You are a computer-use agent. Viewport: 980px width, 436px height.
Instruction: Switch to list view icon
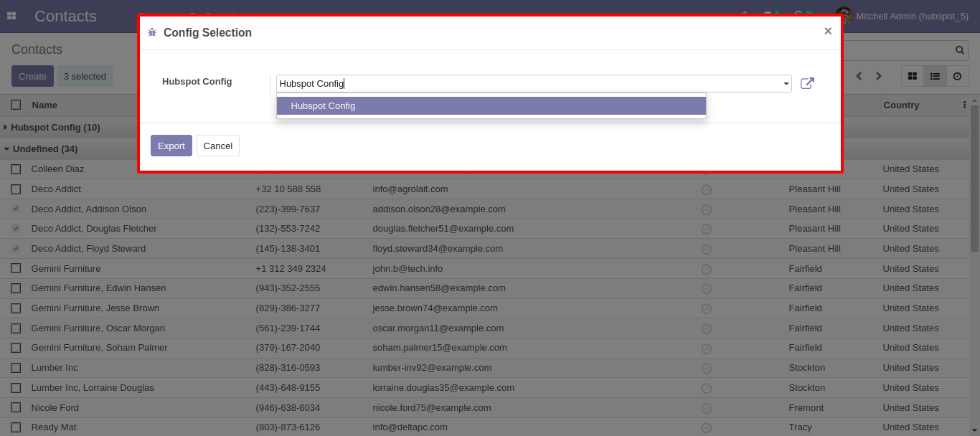(935, 76)
